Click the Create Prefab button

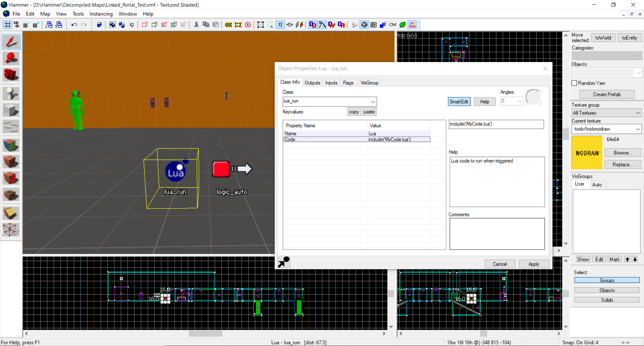click(x=607, y=94)
